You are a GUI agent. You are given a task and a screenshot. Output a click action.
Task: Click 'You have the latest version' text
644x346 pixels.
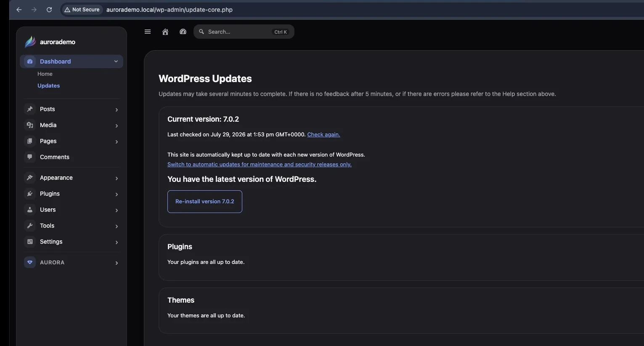(242, 179)
